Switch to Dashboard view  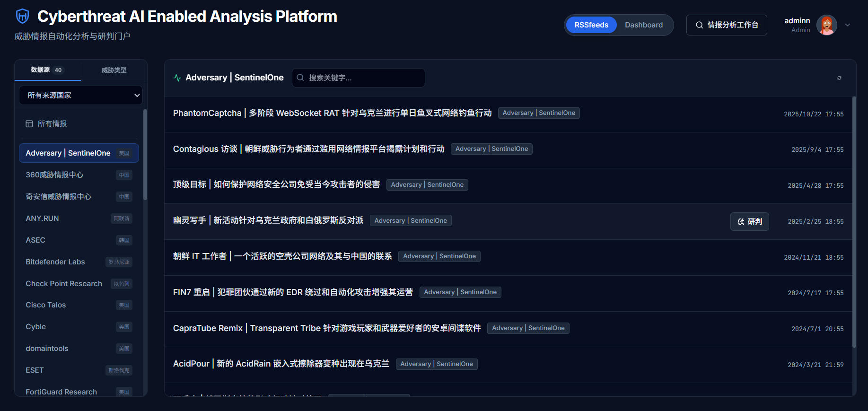[644, 25]
